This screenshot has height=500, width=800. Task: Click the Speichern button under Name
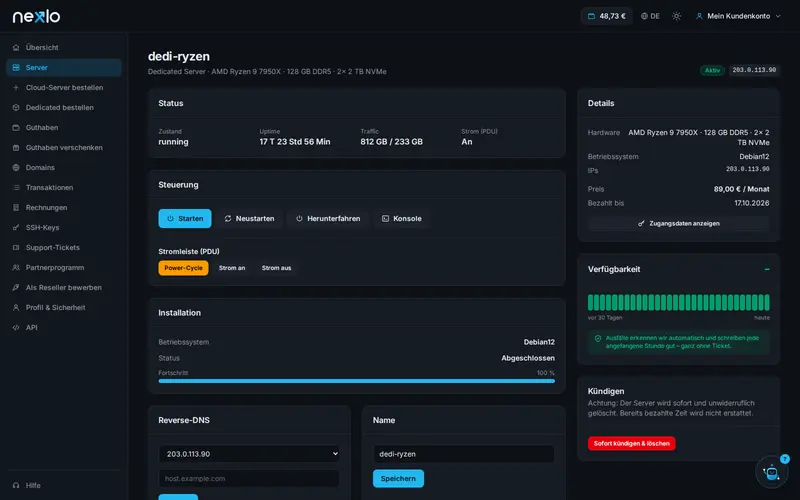click(x=398, y=479)
